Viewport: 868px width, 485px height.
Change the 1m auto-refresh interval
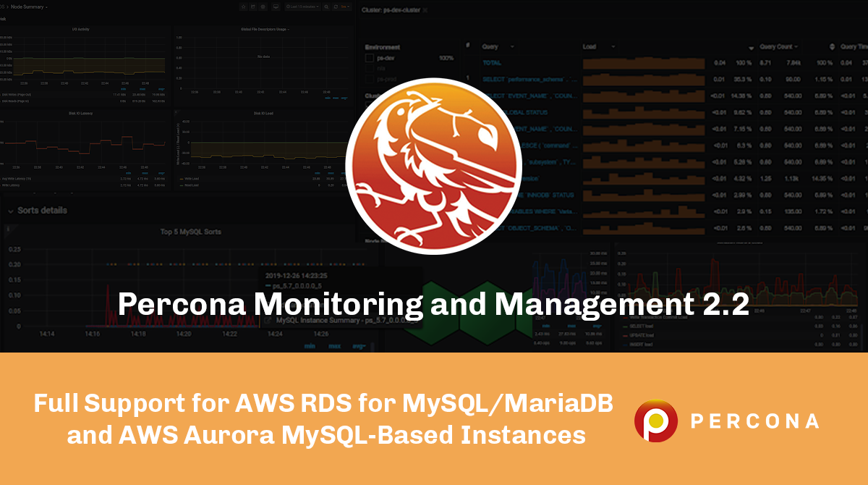click(344, 7)
